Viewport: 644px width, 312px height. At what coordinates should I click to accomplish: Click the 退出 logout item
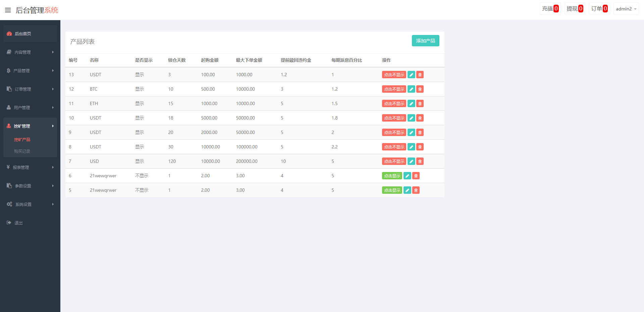[x=18, y=223]
